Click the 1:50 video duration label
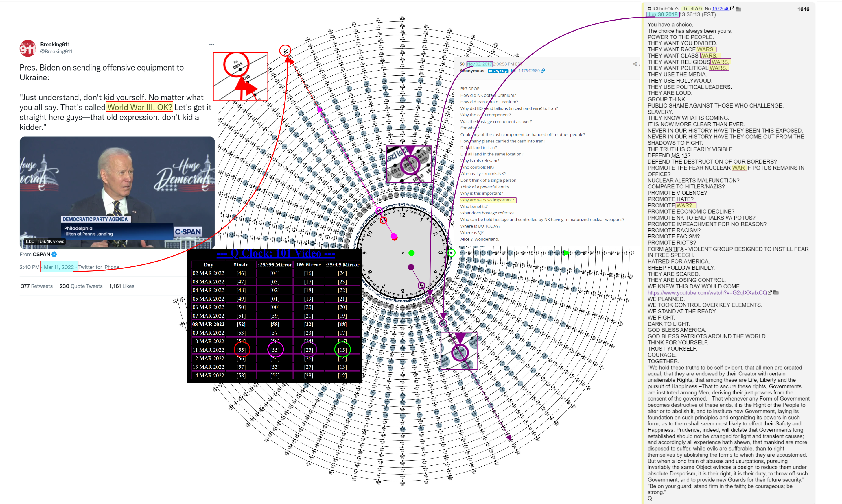This screenshot has height=504, width=842. pyautogui.click(x=30, y=241)
